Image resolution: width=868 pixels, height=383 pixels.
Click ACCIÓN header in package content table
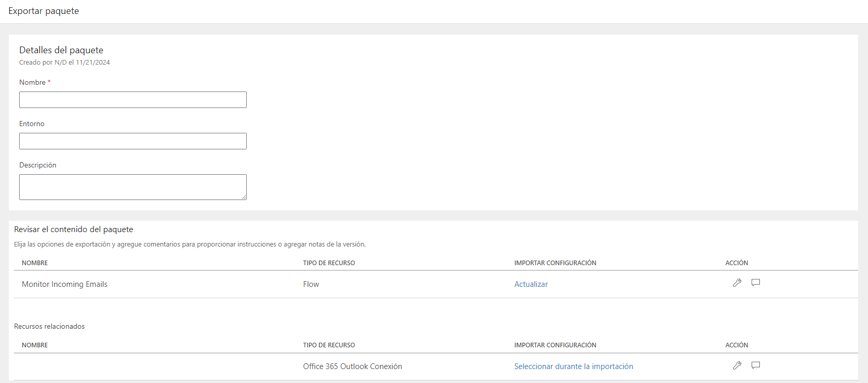tap(737, 263)
